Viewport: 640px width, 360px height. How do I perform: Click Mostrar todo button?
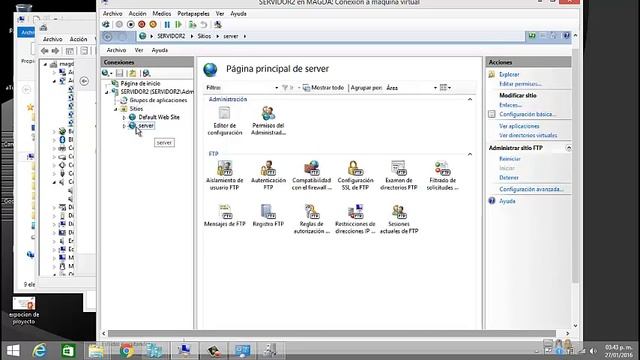tap(323, 87)
